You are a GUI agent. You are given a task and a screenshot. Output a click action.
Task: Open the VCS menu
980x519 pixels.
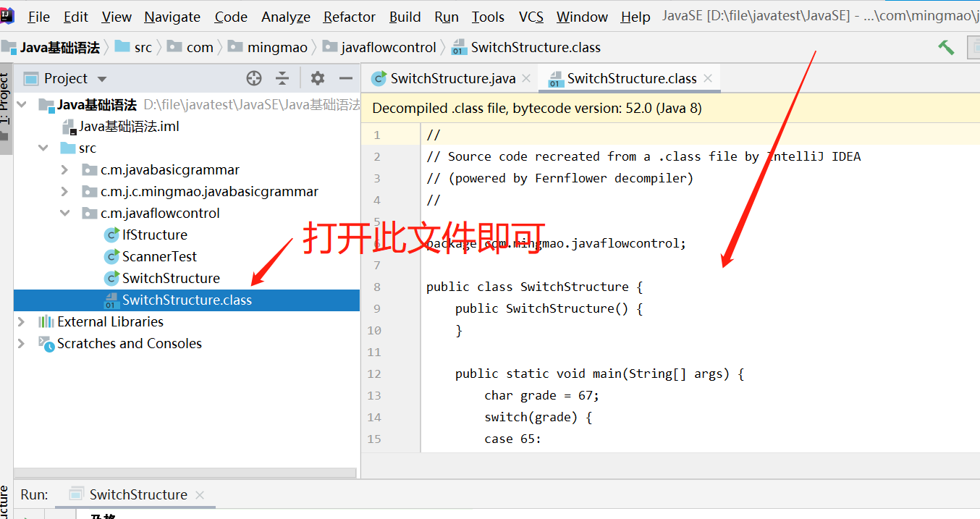pos(531,17)
